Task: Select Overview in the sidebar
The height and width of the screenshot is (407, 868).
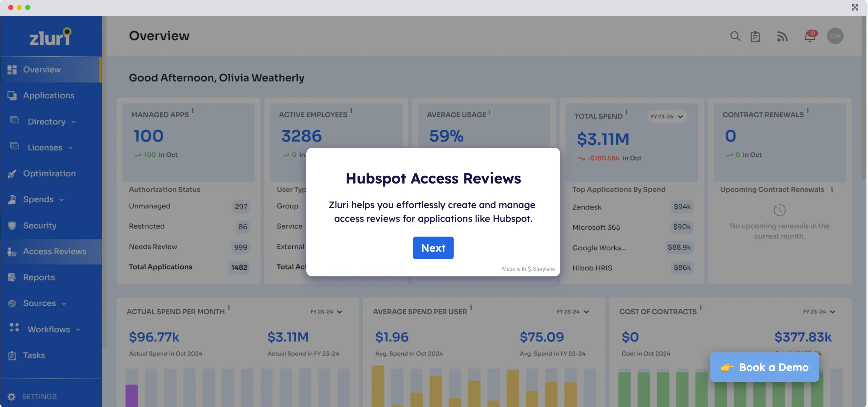Action: coord(50,69)
